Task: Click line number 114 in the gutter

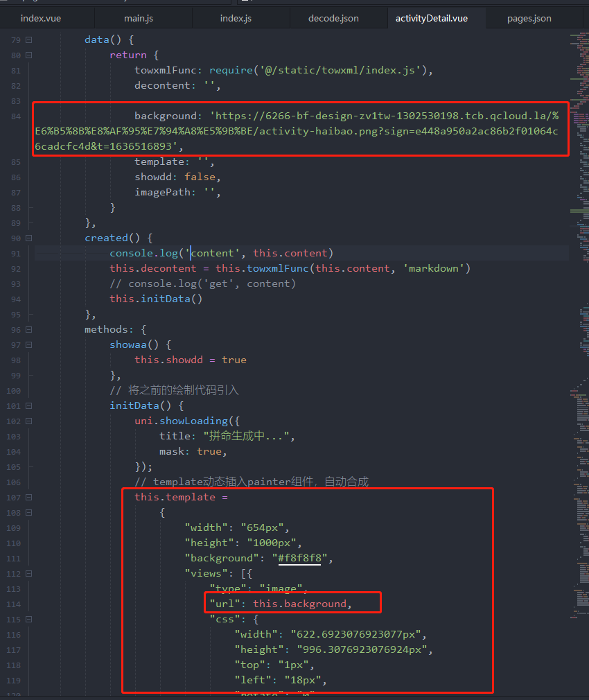Action: pos(13,604)
